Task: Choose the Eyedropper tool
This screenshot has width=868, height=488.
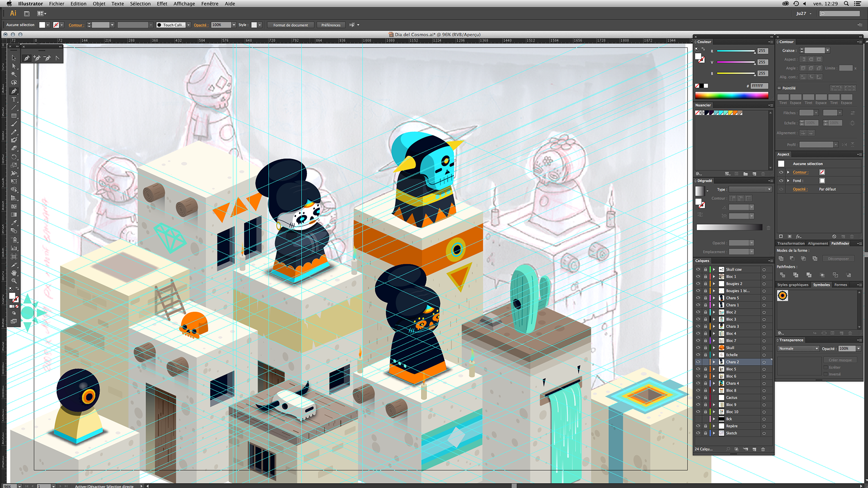Action: click(x=14, y=223)
